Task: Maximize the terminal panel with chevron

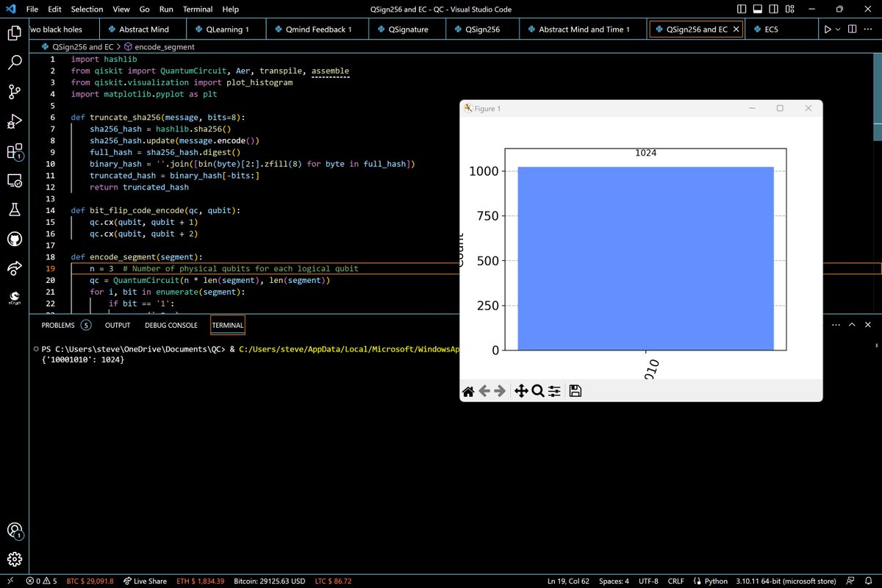Action: tap(852, 325)
